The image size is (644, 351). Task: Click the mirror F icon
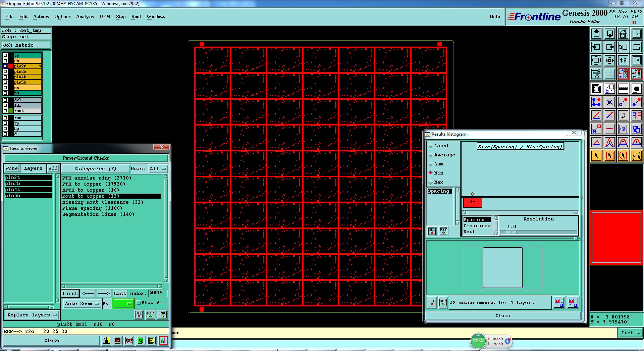[x=636, y=115]
